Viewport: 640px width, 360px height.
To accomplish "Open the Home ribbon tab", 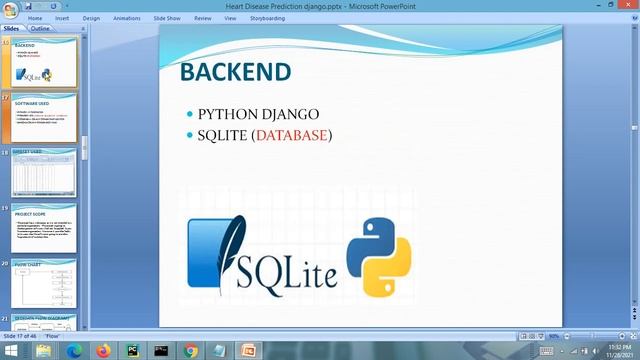I will [35, 18].
